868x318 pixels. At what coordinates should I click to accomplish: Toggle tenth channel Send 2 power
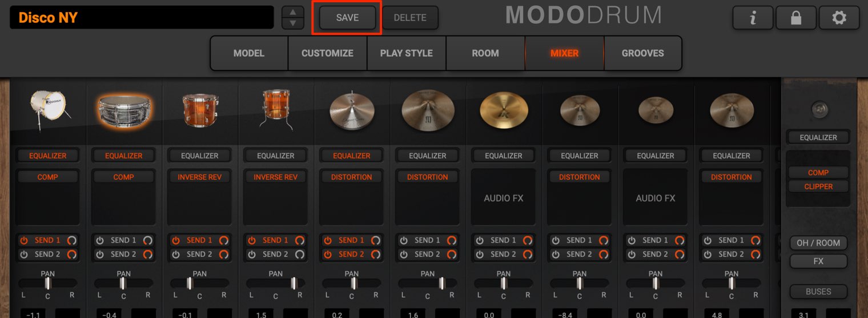(708, 254)
